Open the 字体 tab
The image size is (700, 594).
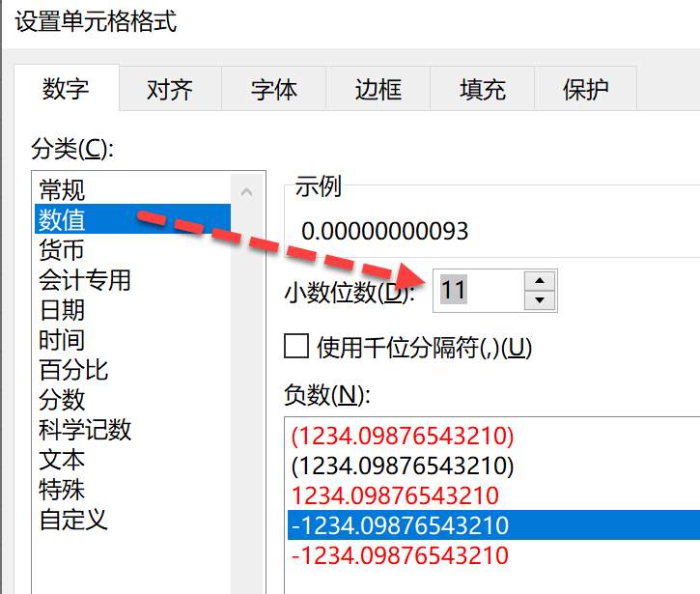tap(273, 89)
